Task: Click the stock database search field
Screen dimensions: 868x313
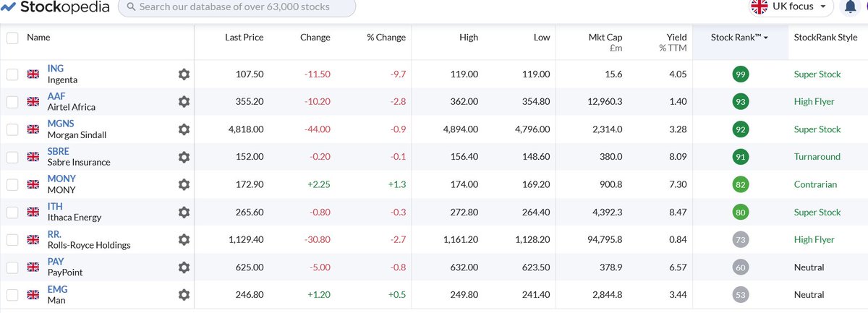Action: tap(237, 7)
